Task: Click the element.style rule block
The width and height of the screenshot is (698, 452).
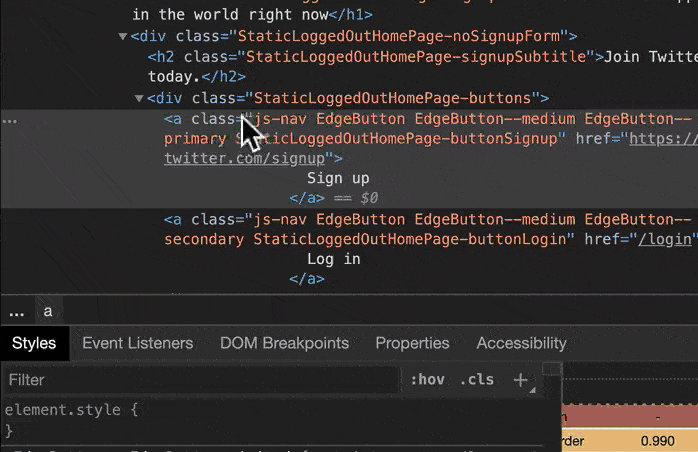Action: point(71,420)
